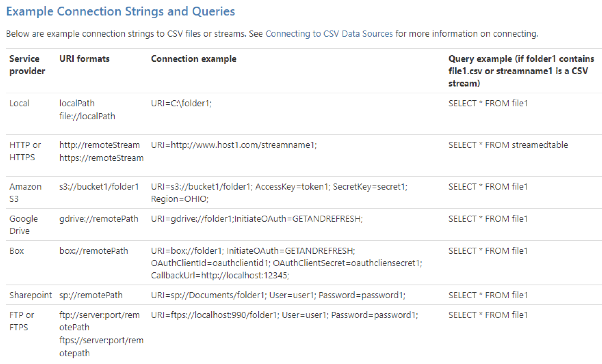Screen dimensions: 602x364
Task: Select the sp://remotePath URI format
Action: point(91,295)
